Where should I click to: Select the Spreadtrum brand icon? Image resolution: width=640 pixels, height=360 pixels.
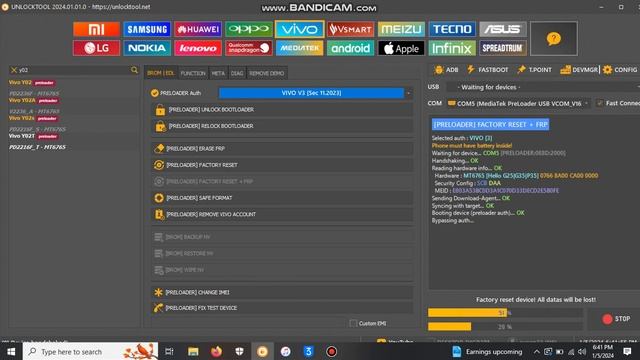tap(502, 48)
